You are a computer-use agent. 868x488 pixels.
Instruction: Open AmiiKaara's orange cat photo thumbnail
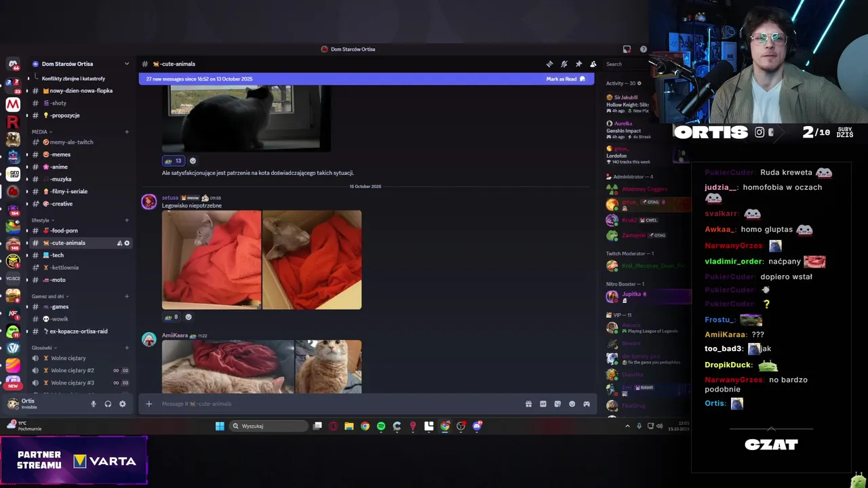click(x=328, y=367)
